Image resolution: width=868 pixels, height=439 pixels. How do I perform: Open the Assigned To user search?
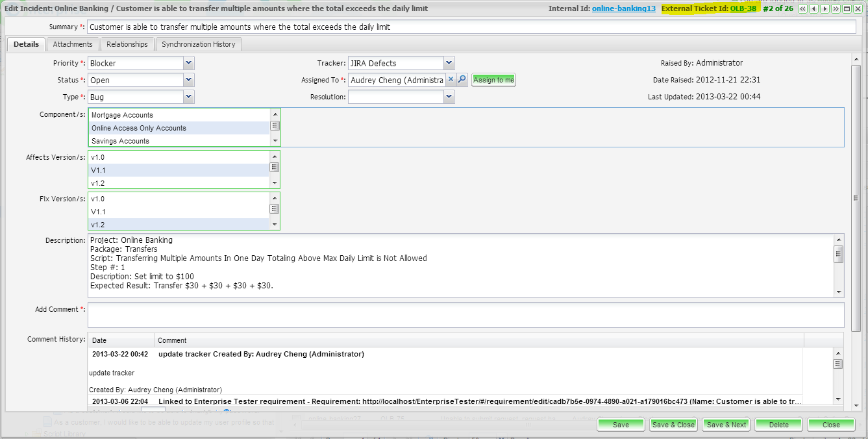(x=462, y=80)
